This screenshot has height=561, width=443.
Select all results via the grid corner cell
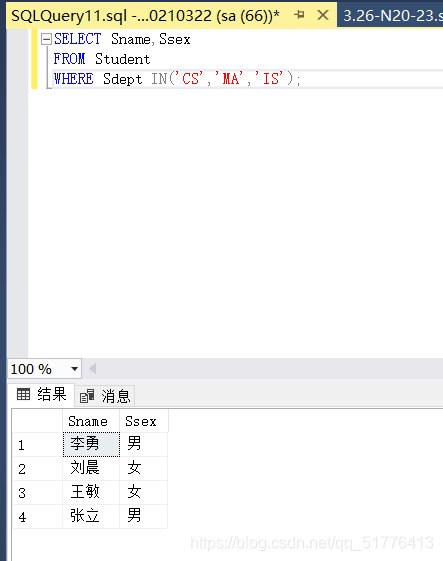pyautogui.click(x=38, y=421)
